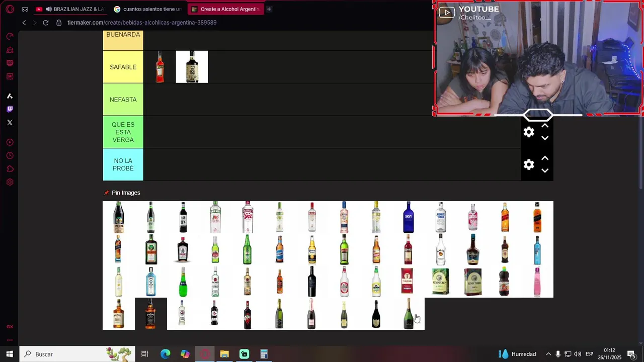Select the 1882 fernet bottle
Image resolution: width=644 pixels, height=362 pixels.
(x=183, y=217)
